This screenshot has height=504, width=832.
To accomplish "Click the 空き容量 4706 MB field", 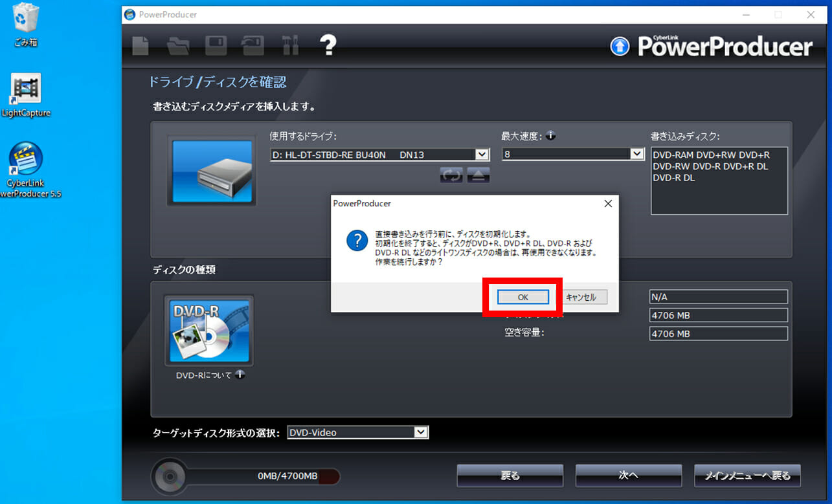I will click(x=719, y=334).
